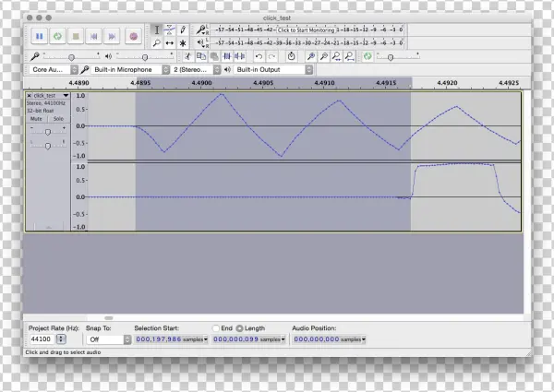554x392 pixels.
Task: Select the I-beam Selection tool
Action: [157, 30]
